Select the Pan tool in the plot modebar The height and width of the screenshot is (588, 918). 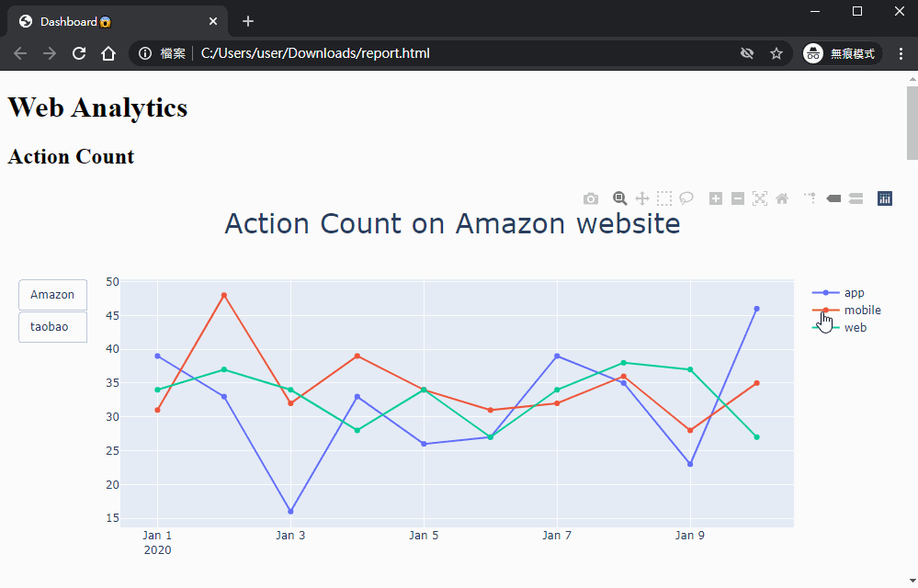coord(642,199)
